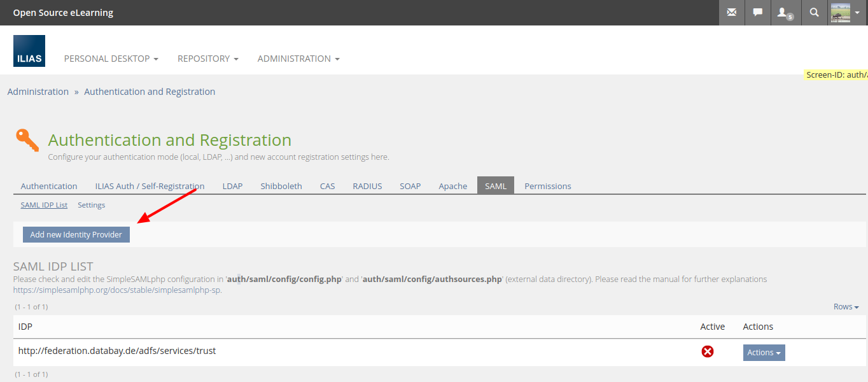Click the orange key icon

coord(27,140)
